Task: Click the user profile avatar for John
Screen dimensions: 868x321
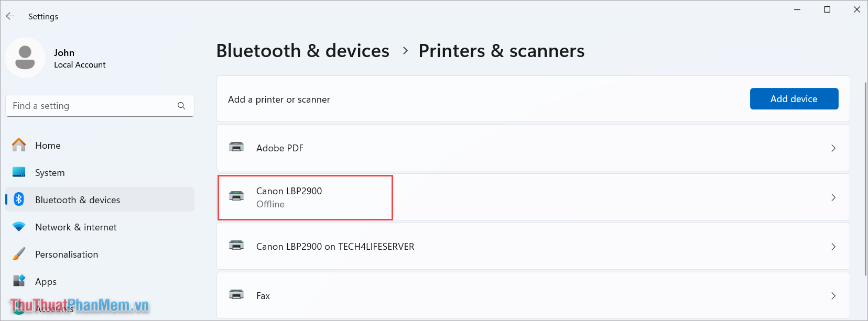Action: tap(26, 58)
